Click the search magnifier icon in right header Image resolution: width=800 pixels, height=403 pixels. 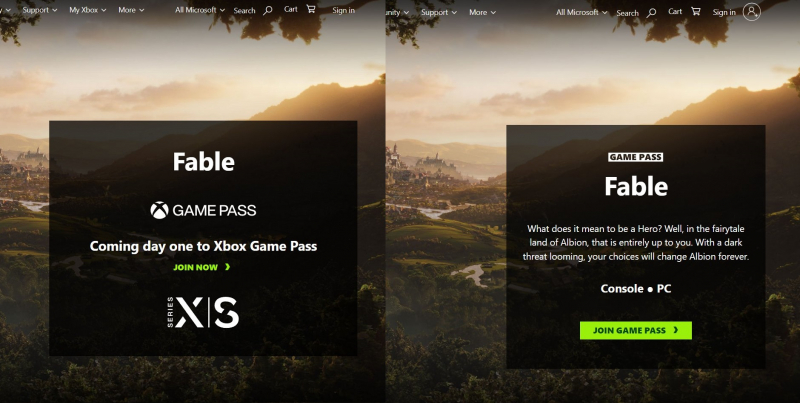point(651,13)
